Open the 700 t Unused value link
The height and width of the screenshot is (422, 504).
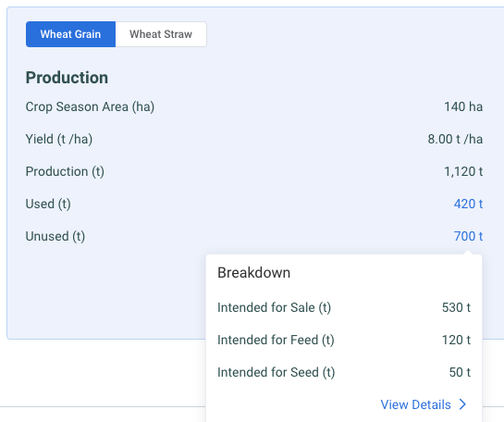[468, 236]
